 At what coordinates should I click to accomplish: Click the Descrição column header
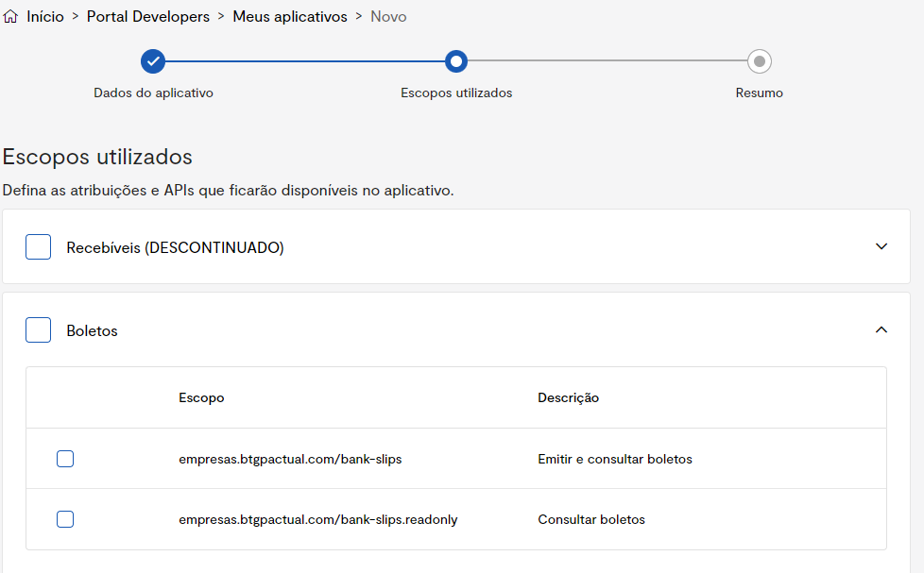pos(568,397)
